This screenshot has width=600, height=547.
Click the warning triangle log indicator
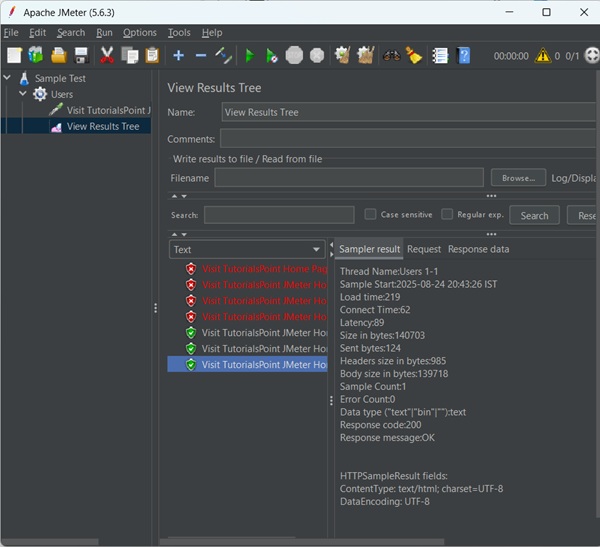click(542, 56)
